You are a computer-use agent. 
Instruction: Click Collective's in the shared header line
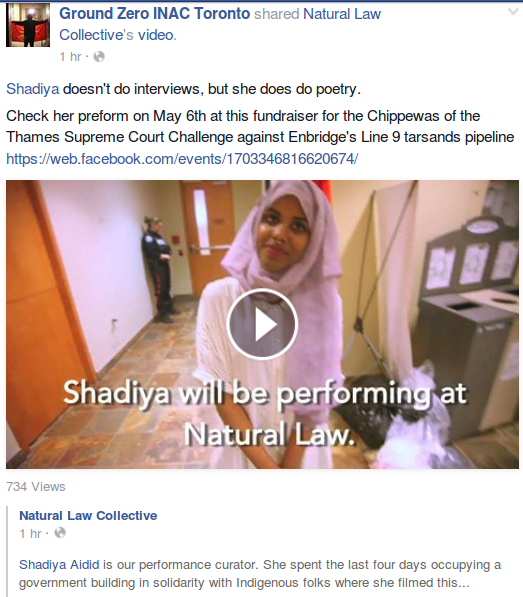pos(96,35)
